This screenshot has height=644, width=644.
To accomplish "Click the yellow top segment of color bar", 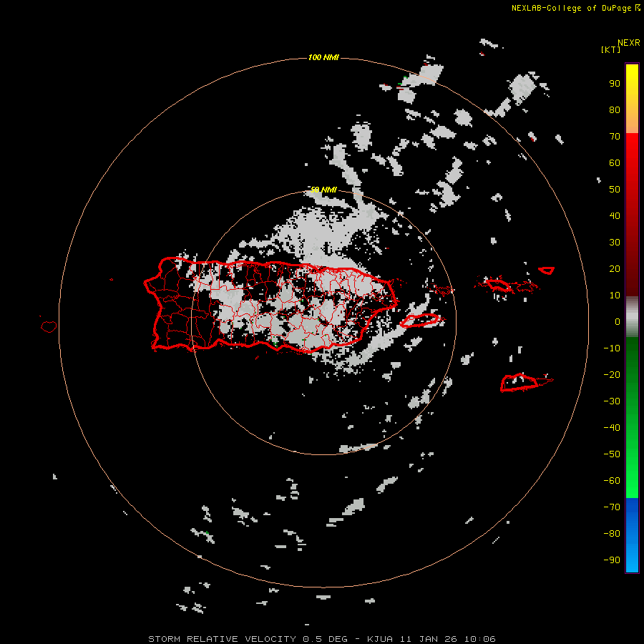I will point(632,98).
